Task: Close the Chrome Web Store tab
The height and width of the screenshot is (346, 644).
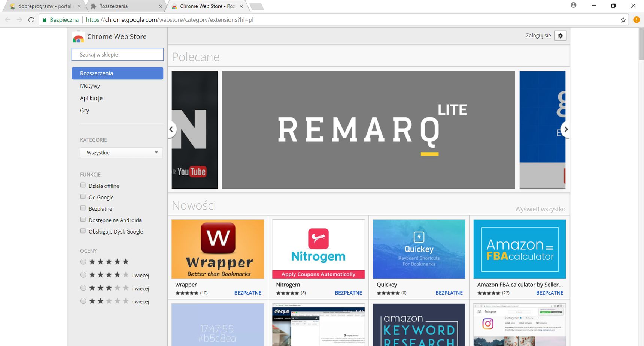Action: coord(241,6)
